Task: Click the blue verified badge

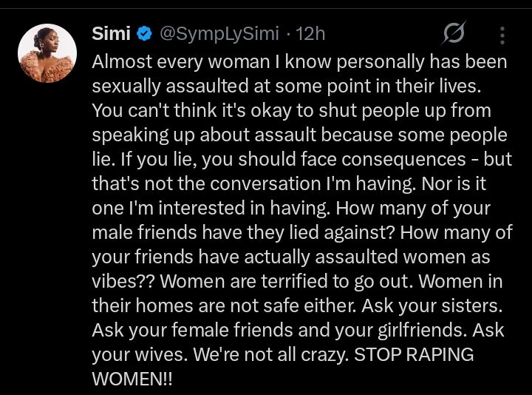Action: pos(146,34)
